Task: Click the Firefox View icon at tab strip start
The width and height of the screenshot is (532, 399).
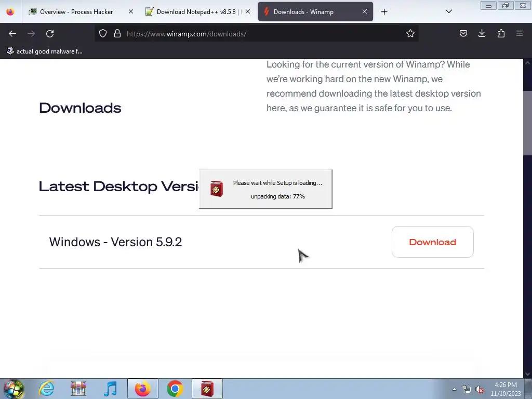Action: (x=10, y=12)
